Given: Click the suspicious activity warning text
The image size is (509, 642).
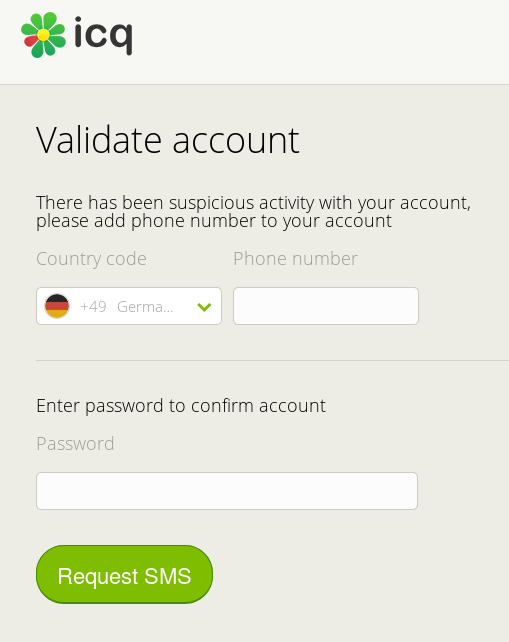Looking at the screenshot, I should pos(253,203).
